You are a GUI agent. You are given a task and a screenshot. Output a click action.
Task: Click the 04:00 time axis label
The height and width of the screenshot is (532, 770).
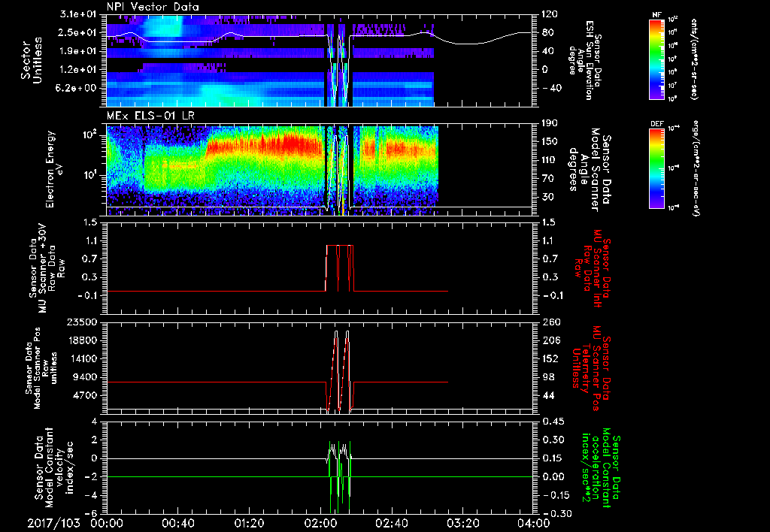[533, 522]
